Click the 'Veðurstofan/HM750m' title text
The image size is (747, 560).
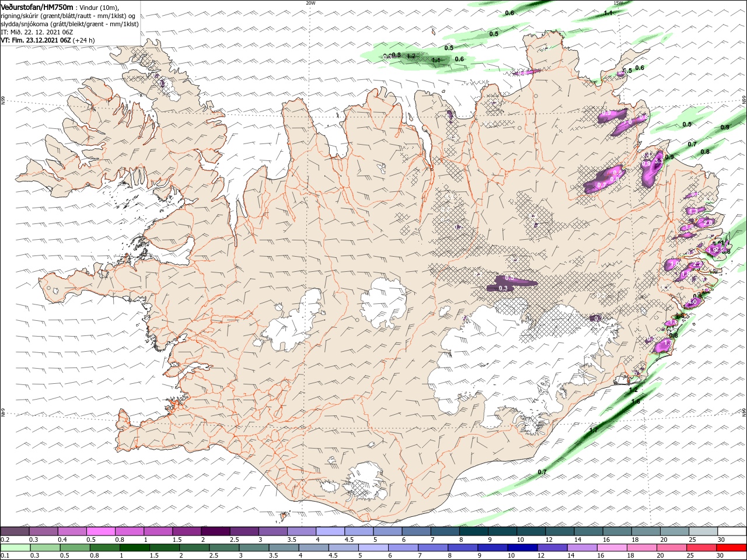click(37, 6)
